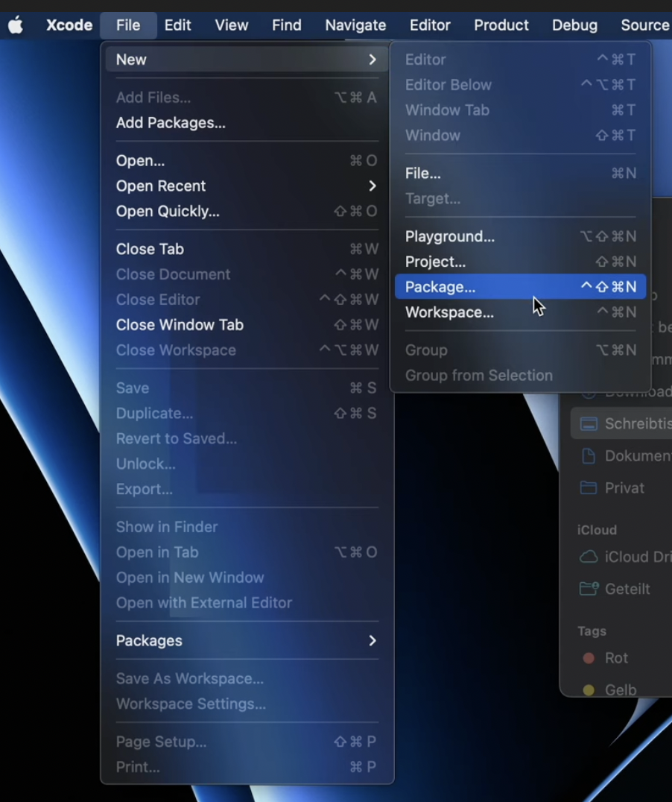The width and height of the screenshot is (672, 802).
Task: Select Schreibtisch in Finder sidebar
Action: [x=622, y=423]
